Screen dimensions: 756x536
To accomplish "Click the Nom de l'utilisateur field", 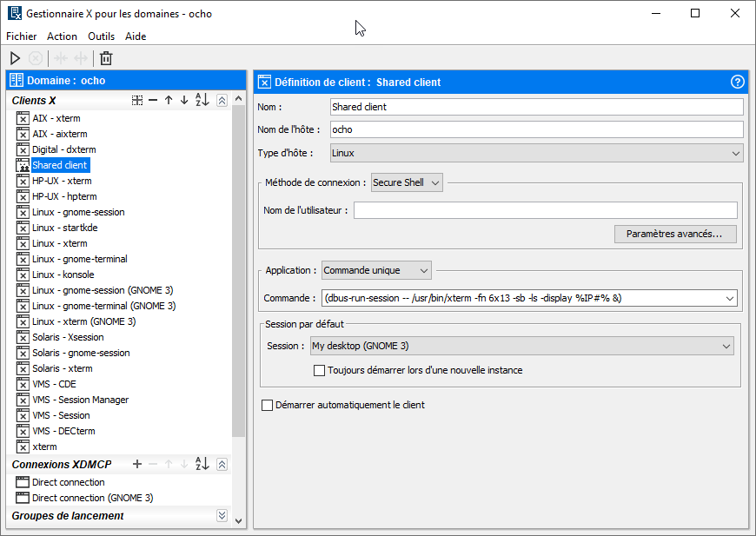I will coord(545,210).
